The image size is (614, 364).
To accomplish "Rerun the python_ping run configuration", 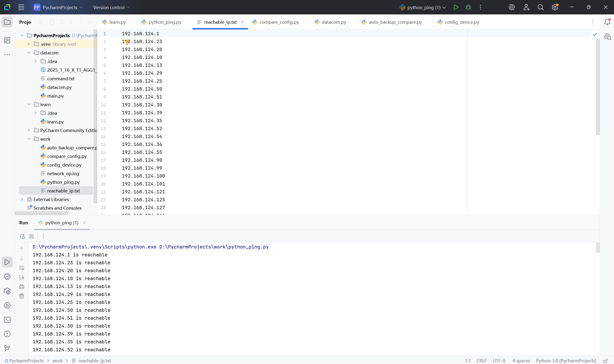I will [x=22, y=236].
